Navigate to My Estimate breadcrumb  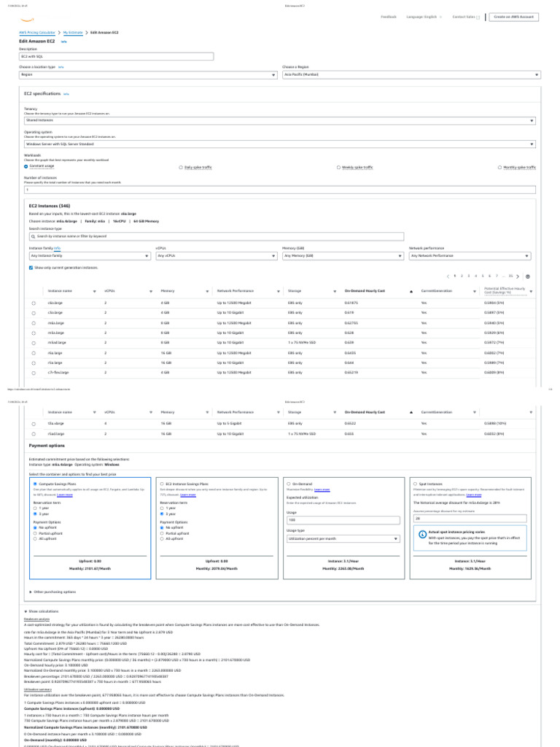[x=72, y=33]
